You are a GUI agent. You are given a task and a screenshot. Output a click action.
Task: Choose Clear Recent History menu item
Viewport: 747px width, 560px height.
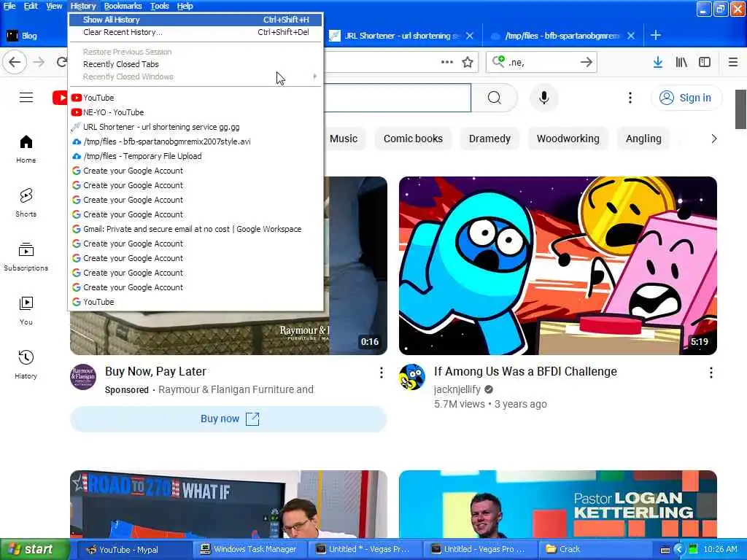click(x=196, y=32)
